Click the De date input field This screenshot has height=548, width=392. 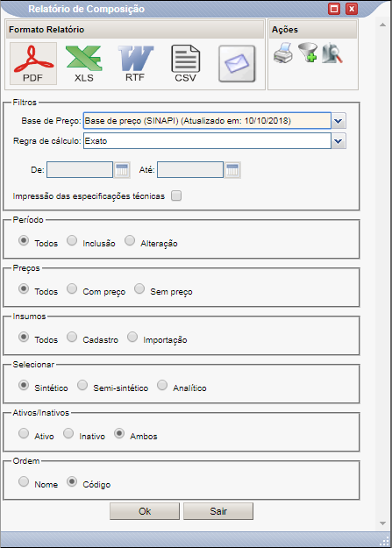(80, 170)
